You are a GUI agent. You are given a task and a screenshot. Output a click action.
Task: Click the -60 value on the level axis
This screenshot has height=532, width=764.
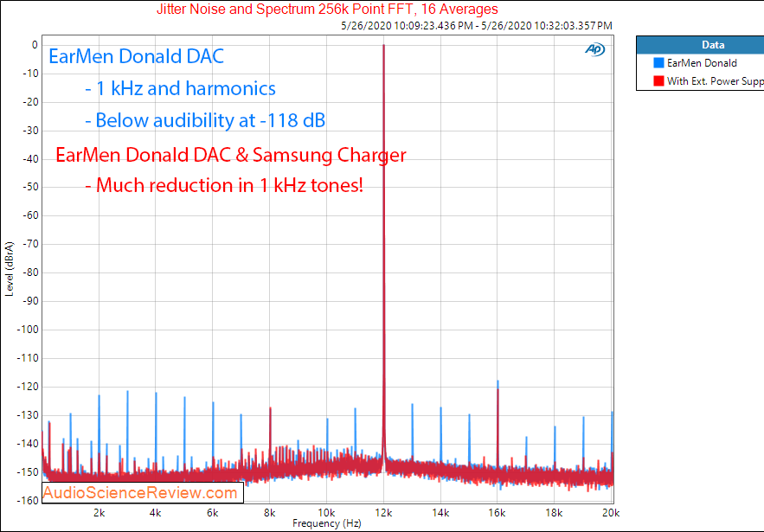pyautogui.click(x=29, y=215)
